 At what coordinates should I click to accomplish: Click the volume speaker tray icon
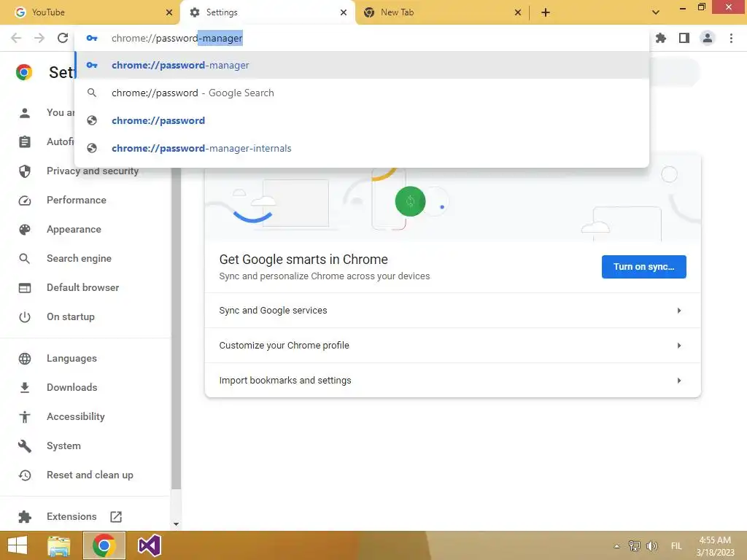651,545
